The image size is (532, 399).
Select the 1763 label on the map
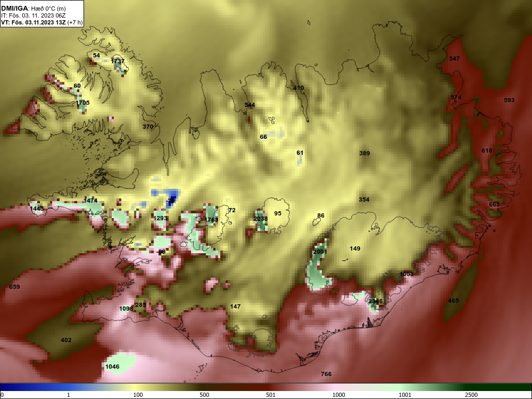(211, 220)
